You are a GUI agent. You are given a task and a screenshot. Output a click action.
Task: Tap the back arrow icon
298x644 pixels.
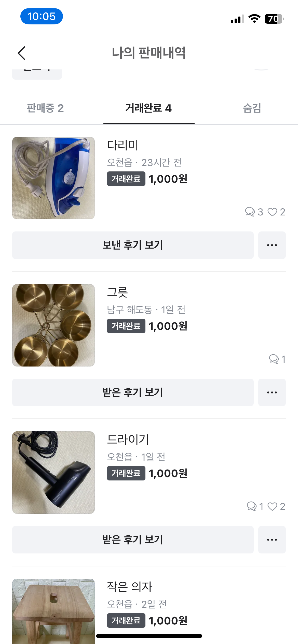(x=22, y=53)
